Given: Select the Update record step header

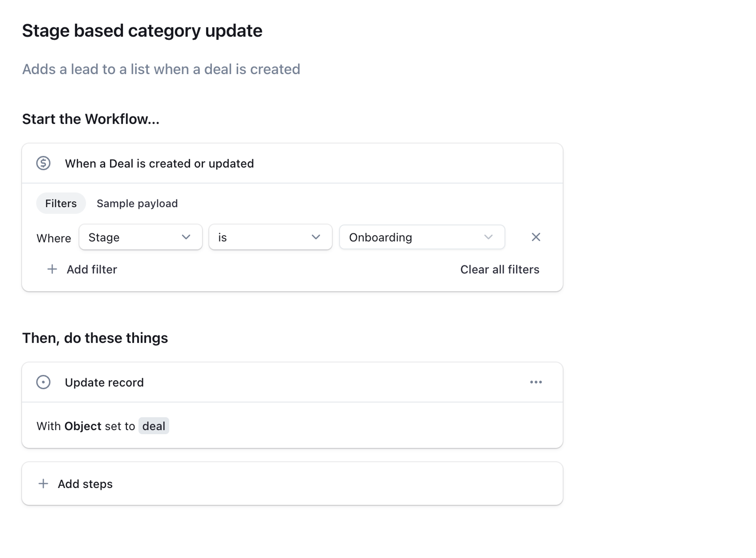Looking at the screenshot, I should (x=104, y=382).
